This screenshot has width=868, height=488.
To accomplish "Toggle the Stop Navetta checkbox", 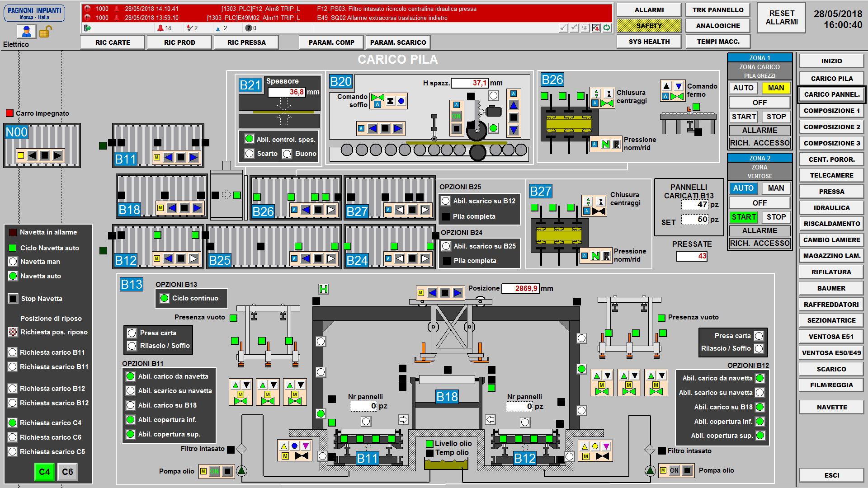I will click(x=13, y=299).
